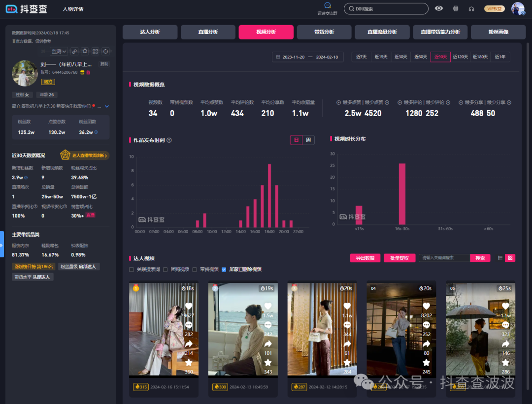Expand the left-edge blue side panel handle
Viewport: 532px width, 404px height.
(x=1, y=245)
